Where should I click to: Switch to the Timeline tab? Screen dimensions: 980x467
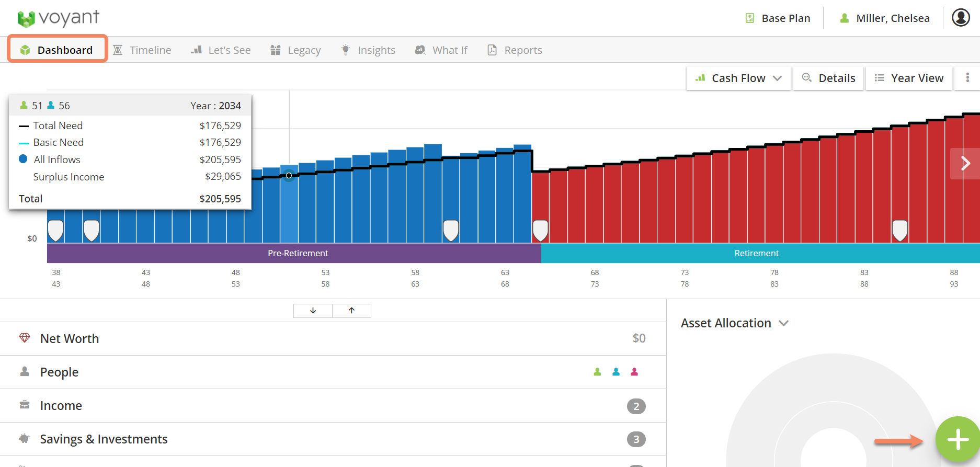[x=142, y=50]
